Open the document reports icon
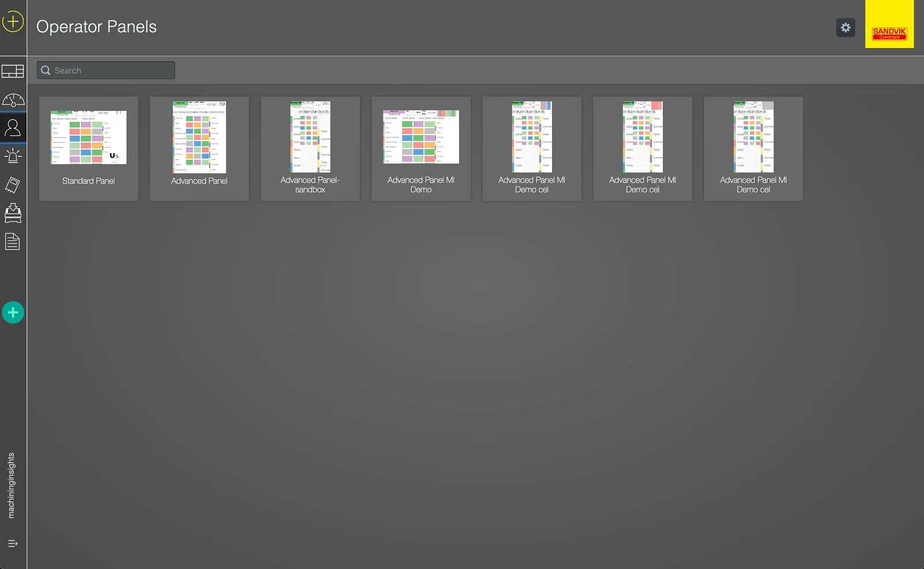The image size is (924, 569). coord(13,241)
